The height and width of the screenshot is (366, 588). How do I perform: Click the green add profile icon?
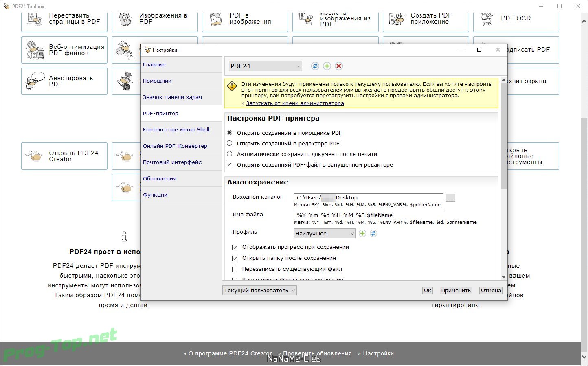[x=362, y=233]
